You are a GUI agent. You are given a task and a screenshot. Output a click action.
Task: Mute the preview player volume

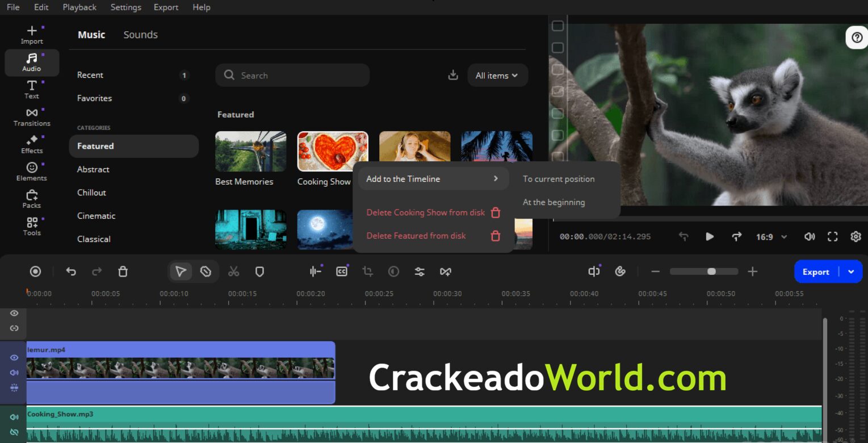[810, 236]
